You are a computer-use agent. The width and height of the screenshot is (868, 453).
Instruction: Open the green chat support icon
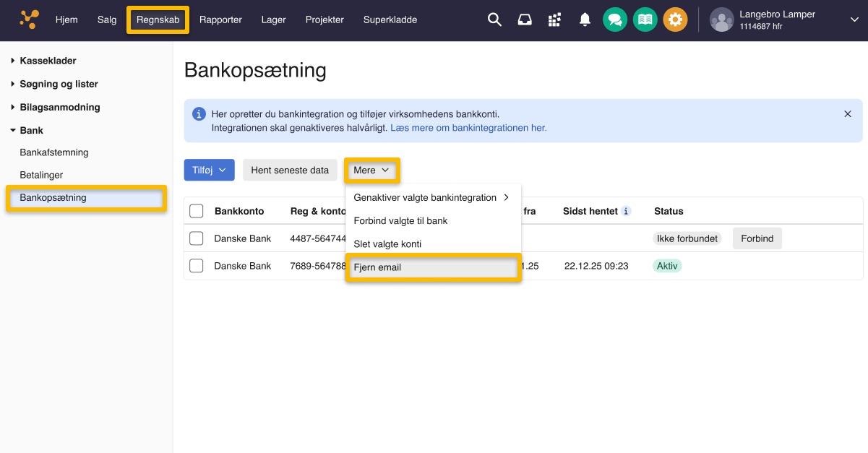pos(615,20)
